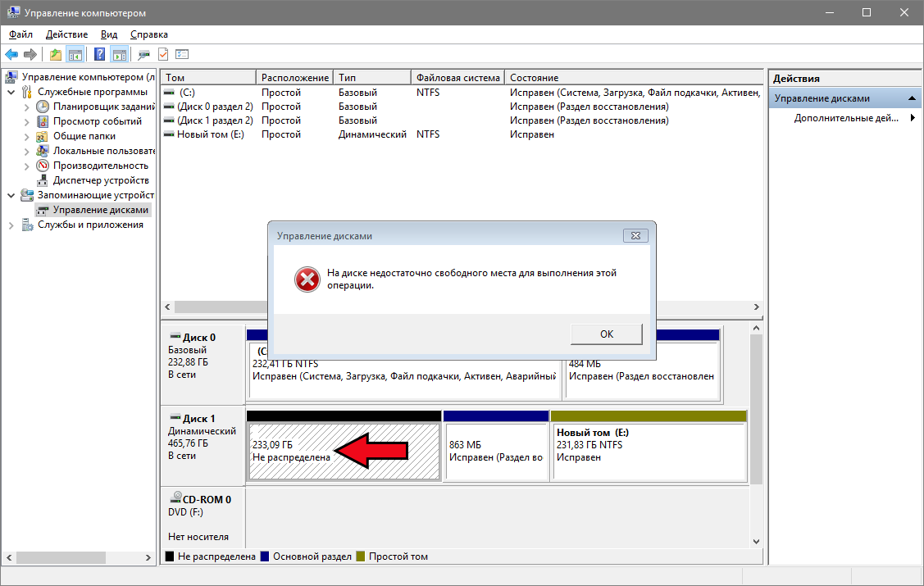This screenshot has height=586, width=924.
Task: Click the disk connection toolbar icon
Action: click(143, 54)
